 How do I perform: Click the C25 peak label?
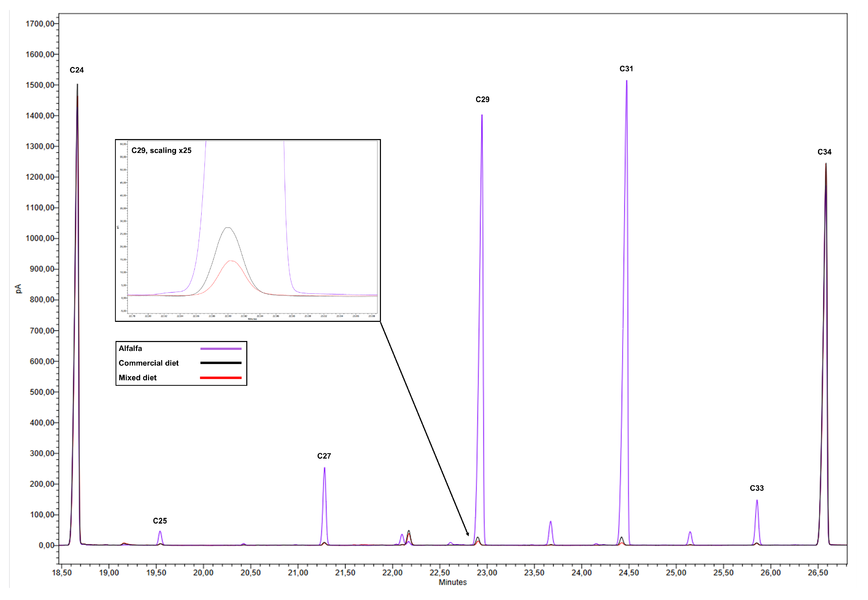click(x=160, y=521)
